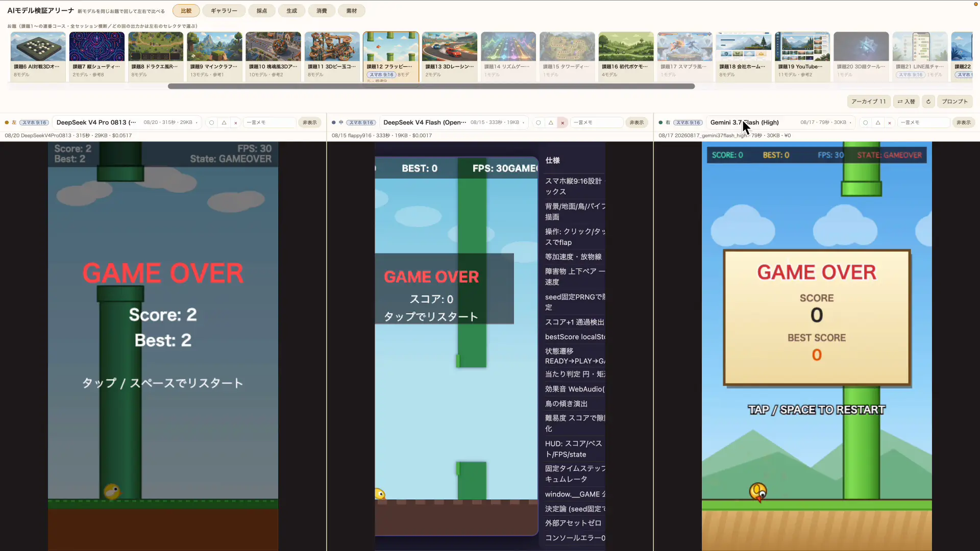Click the 入替 swap button
Screen dimensions: 980x551
pyautogui.click(x=906, y=102)
